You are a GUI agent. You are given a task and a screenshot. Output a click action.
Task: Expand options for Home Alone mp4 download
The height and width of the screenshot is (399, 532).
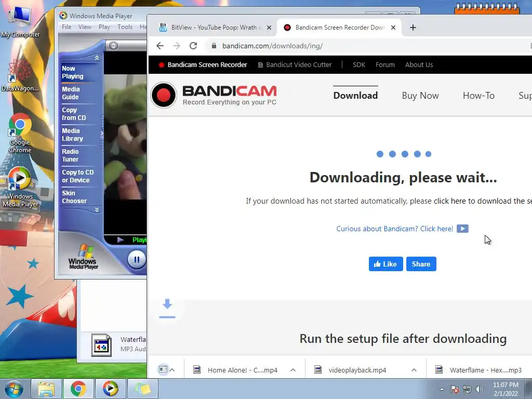[293, 370]
